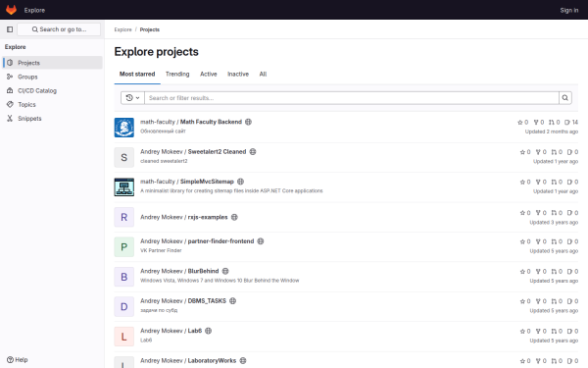The image size is (588, 368).
Task: Open Groups in the sidebar
Action: [53, 77]
